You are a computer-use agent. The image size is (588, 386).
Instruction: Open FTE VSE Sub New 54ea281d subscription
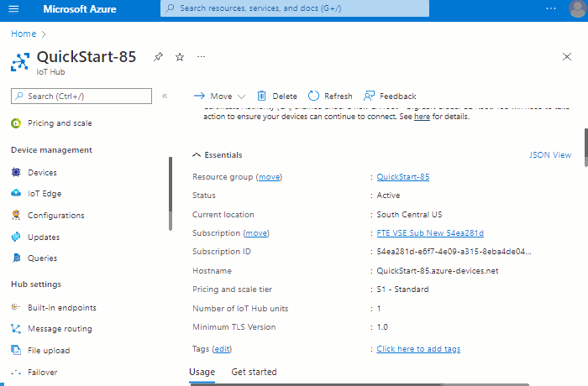tap(430, 233)
